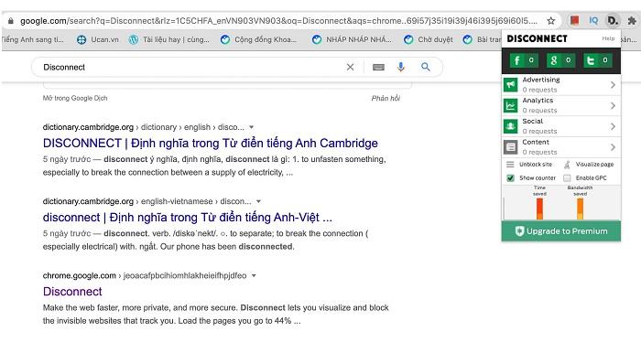Click the Analytics chart icon
This screenshot has width=641, height=364.
coord(510,105)
